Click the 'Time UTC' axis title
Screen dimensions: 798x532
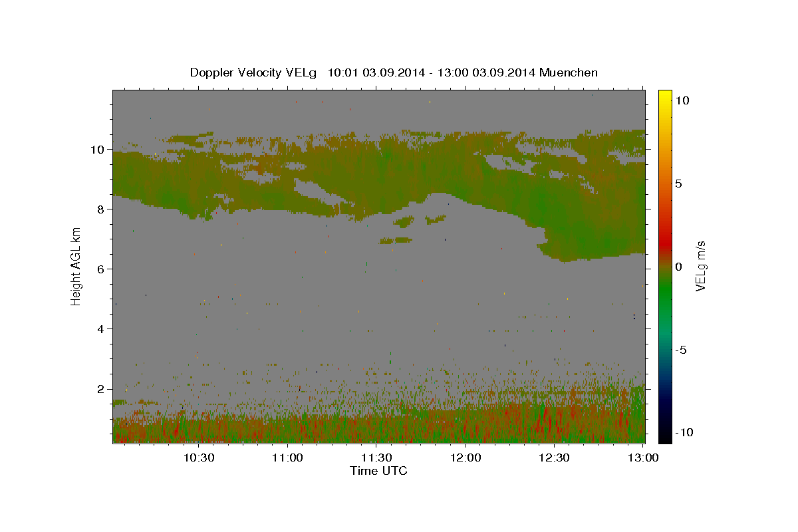[378, 471]
